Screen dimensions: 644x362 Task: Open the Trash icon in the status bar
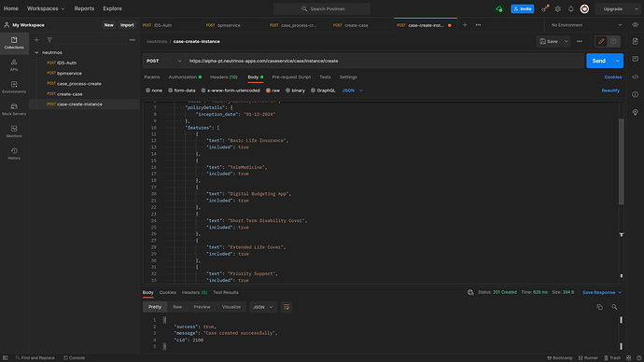[x=612, y=358]
